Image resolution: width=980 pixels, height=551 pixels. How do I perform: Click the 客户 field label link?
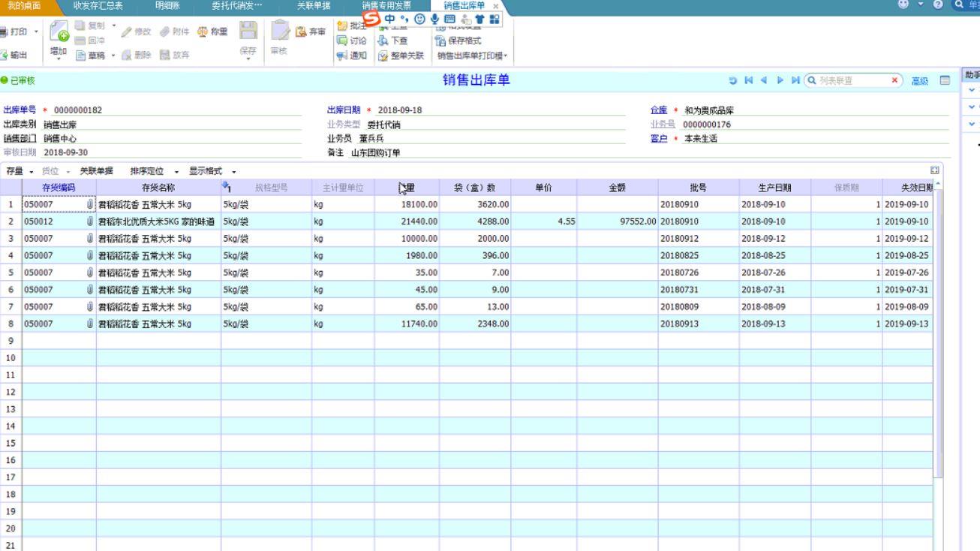point(658,138)
